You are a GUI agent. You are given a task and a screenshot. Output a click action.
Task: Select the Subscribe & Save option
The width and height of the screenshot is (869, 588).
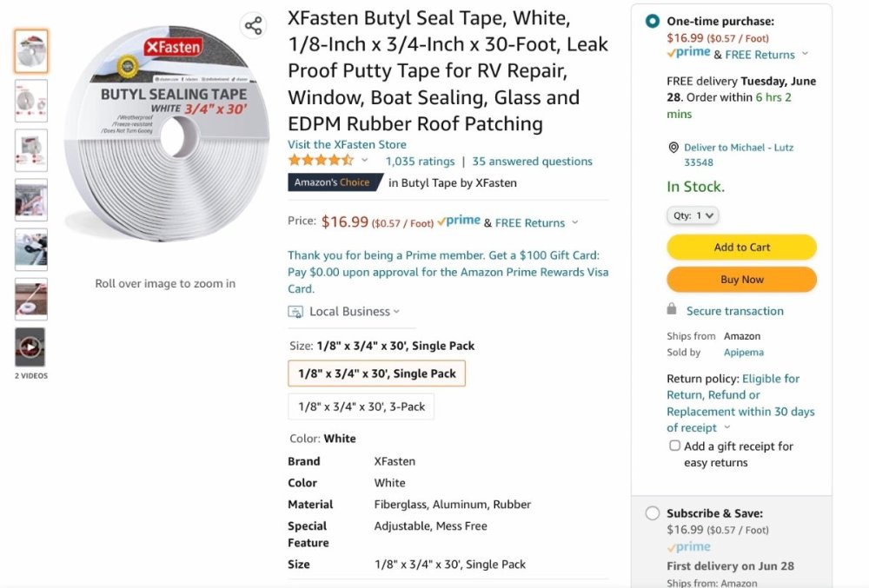(653, 513)
